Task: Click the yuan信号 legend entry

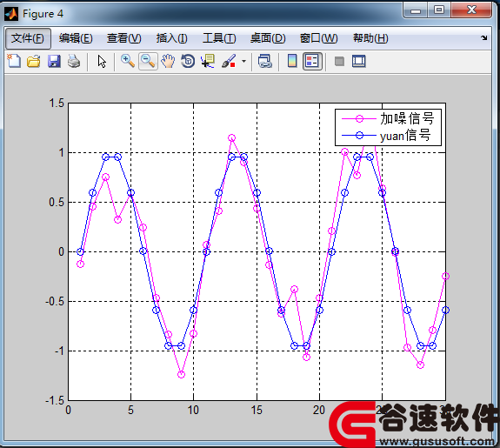Action: [x=405, y=136]
